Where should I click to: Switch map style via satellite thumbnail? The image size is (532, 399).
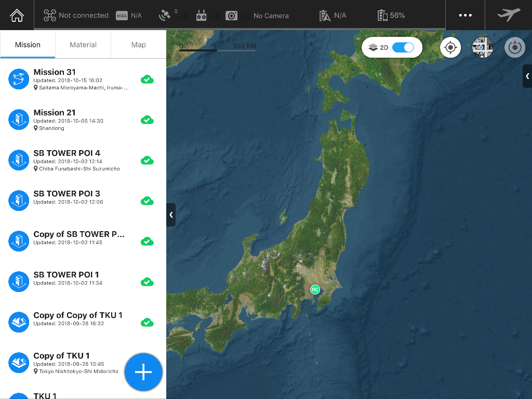(x=483, y=47)
